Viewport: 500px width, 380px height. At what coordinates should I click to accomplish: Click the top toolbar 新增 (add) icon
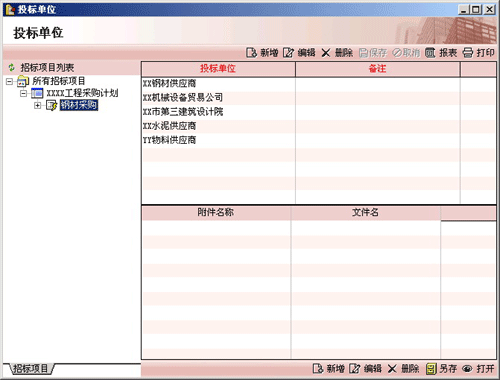coord(251,53)
